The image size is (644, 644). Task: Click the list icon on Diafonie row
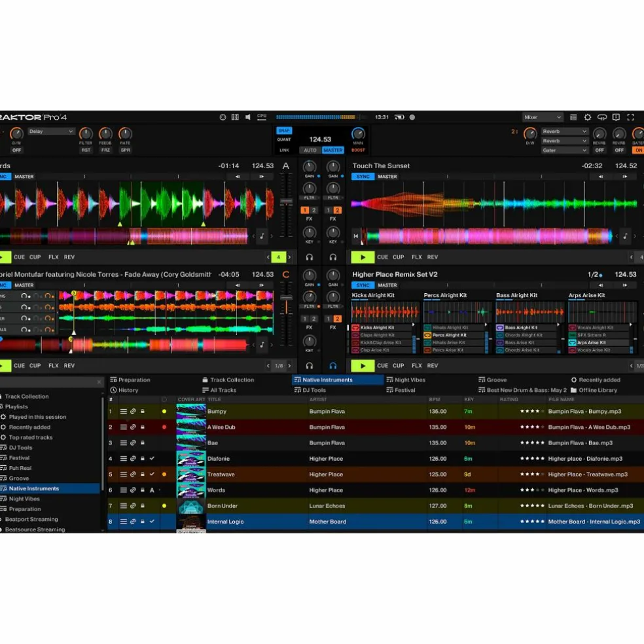(123, 458)
